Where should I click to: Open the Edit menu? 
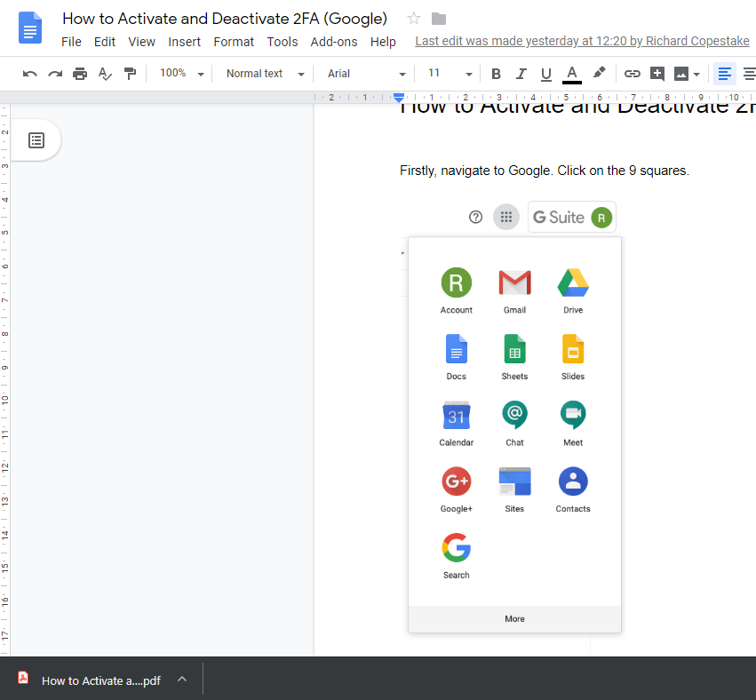pos(105,42)
